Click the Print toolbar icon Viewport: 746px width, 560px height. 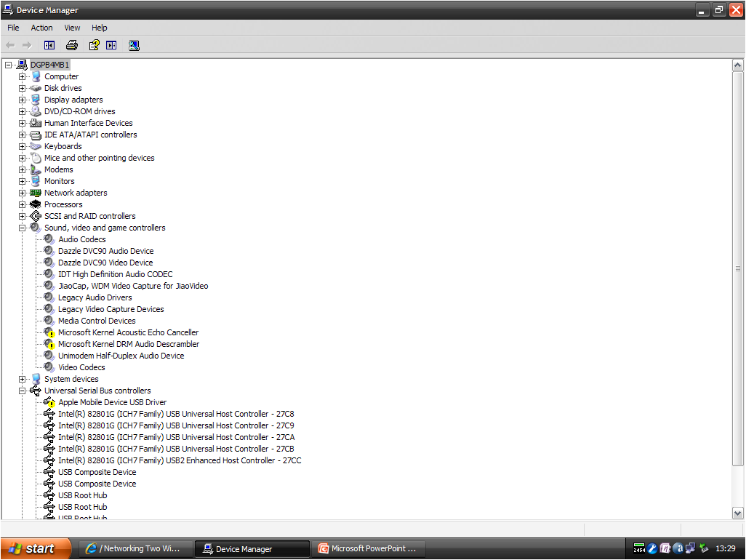click(72, 45)
